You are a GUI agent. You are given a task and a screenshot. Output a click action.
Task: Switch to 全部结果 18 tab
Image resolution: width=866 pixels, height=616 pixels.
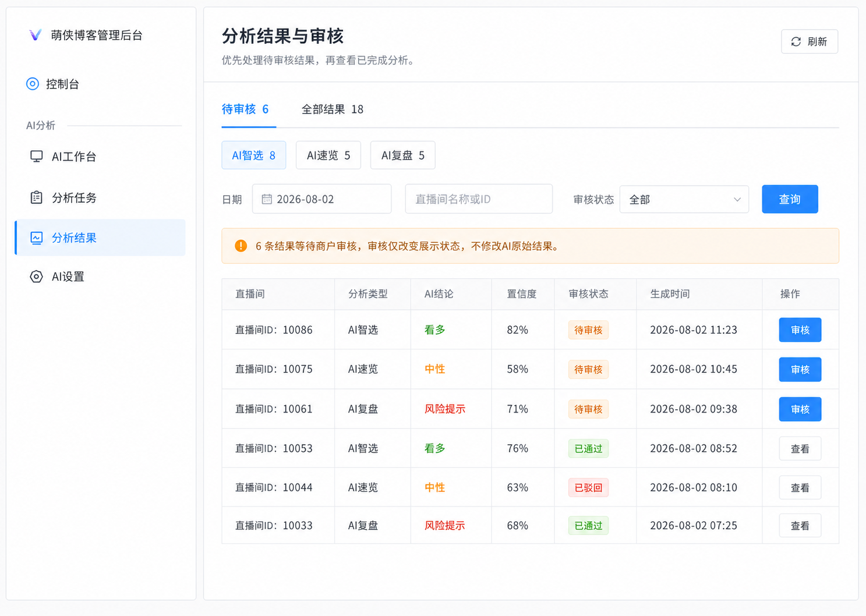point(332,109)
